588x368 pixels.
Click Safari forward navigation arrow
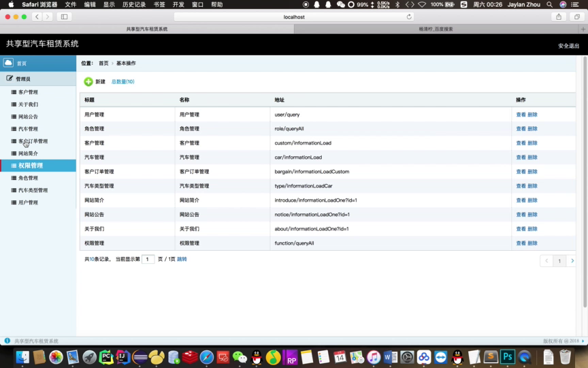tap(47, 16)
